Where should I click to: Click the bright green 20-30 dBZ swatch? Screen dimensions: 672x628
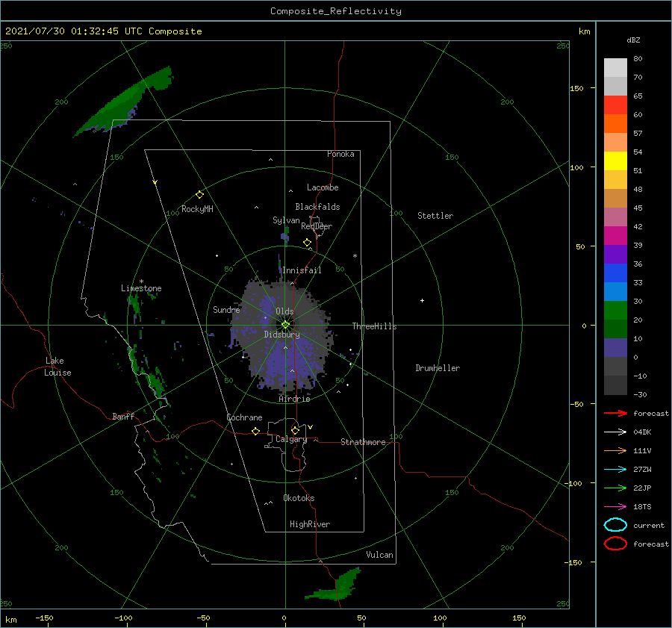(615, 311)
